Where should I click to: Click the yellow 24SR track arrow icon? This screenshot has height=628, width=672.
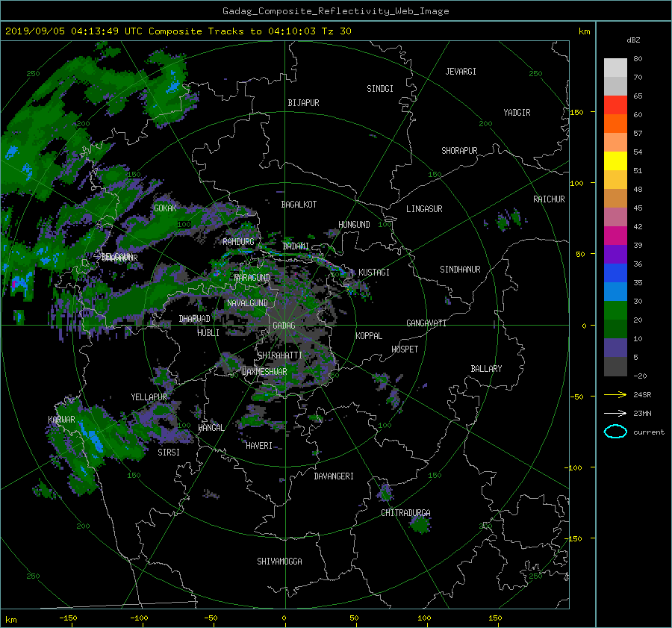615,395
